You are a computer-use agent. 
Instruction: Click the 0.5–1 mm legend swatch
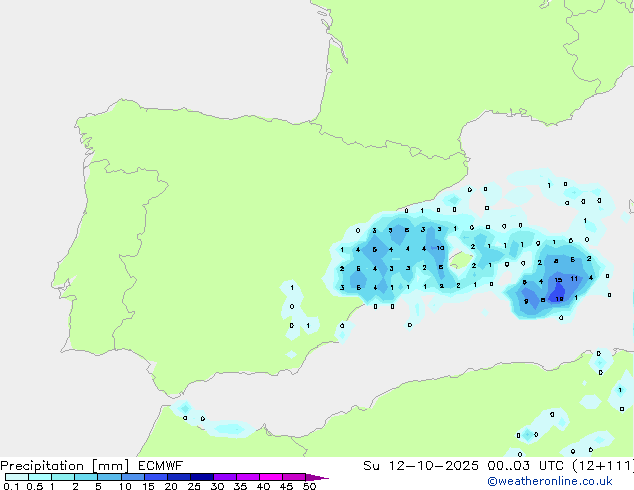point(40,477)
